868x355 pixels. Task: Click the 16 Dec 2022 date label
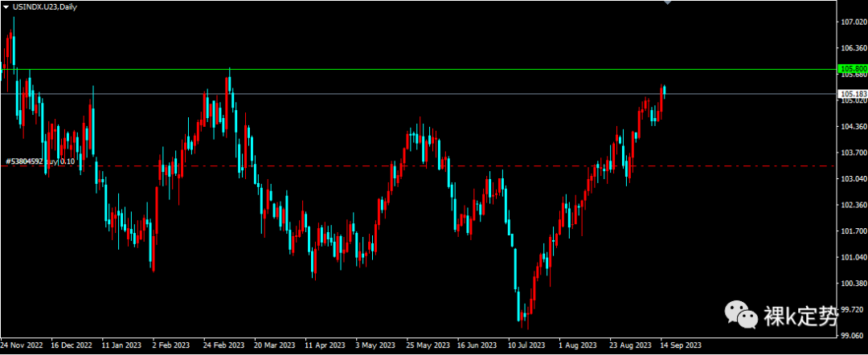point(72,345)
